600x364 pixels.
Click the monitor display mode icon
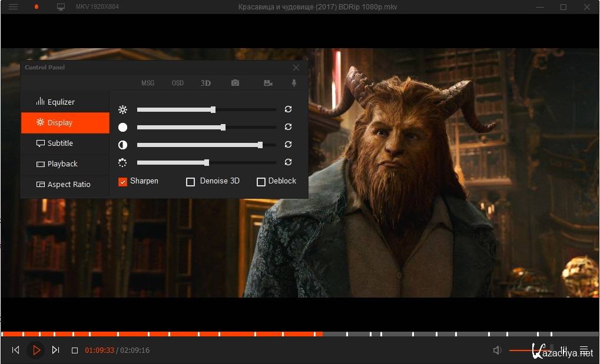point(61,7)
